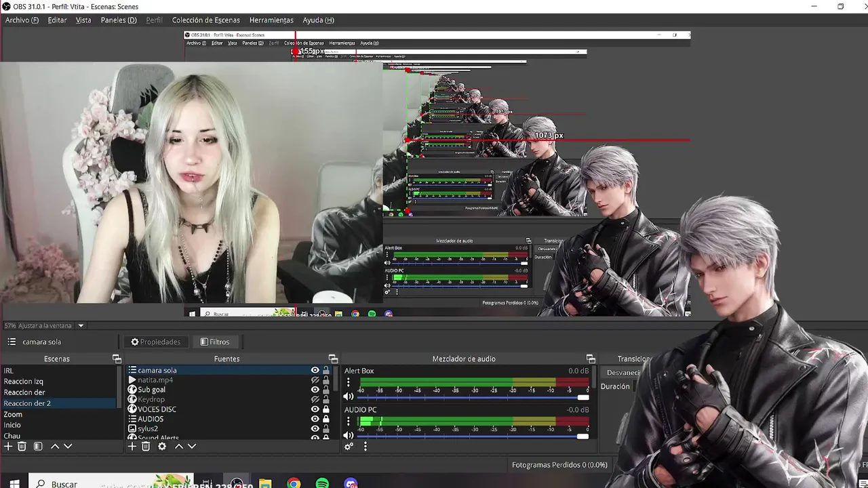Add a new source in Fuentes panel

point(132,447)
